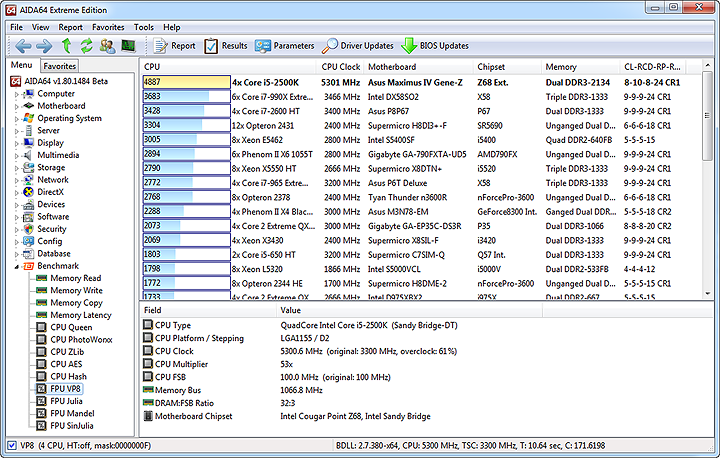The height and width of the screenshot is (458, 720).
Task: Select the FPU Mandel benchmark
Action: point(72,413)
